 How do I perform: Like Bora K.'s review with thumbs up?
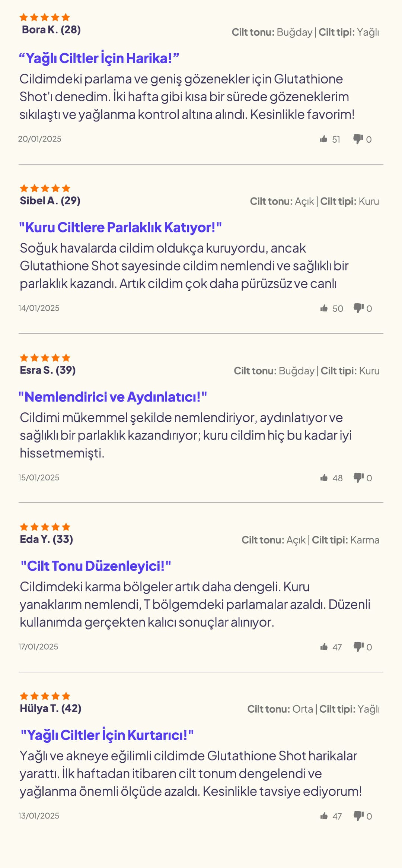click(x=323, y=139)
